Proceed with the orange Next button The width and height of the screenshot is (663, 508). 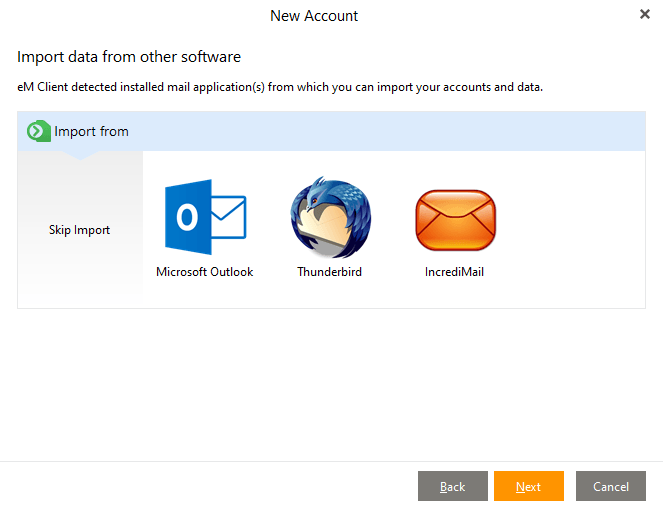[x=529, y=486]
